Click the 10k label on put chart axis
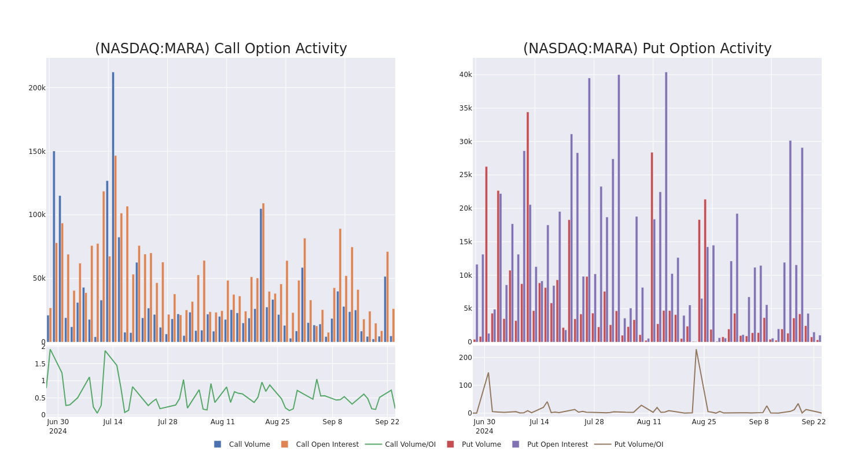868x463 pixels. coord(466,275)
